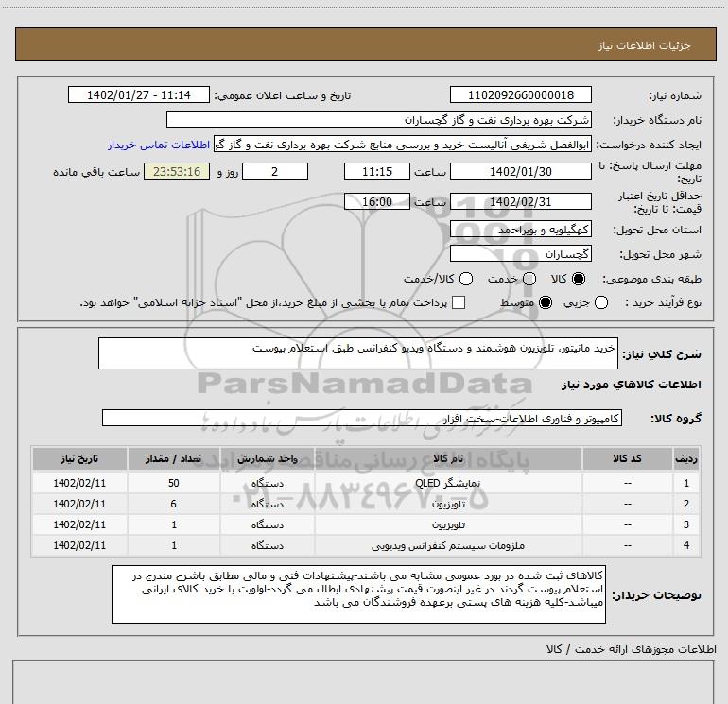Viewport: 728px width, 704px height.
Task: Click the تعداد / مقدار column header
Action: [174, 458]
